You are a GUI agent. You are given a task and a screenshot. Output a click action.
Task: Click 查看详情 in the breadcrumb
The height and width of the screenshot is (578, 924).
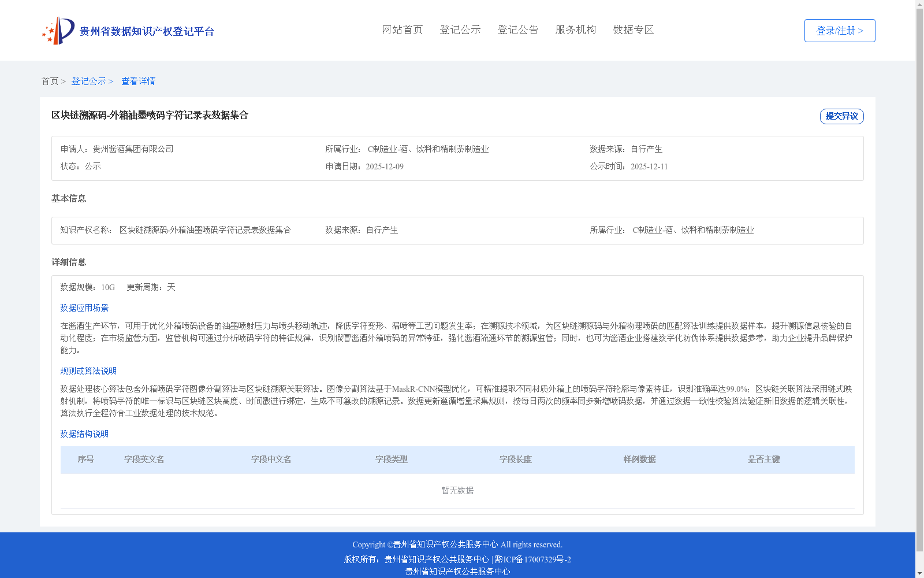pos(138,81)
